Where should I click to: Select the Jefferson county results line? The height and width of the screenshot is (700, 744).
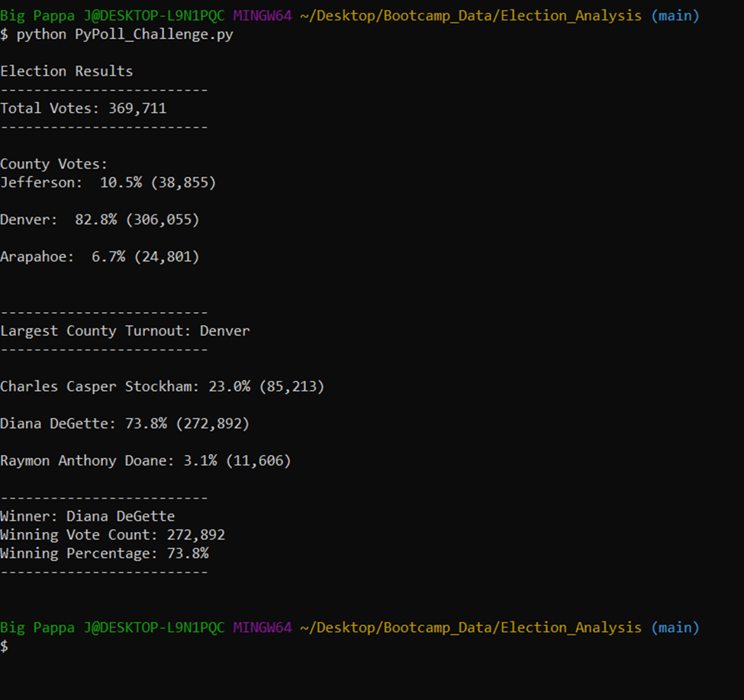point(107,182)
